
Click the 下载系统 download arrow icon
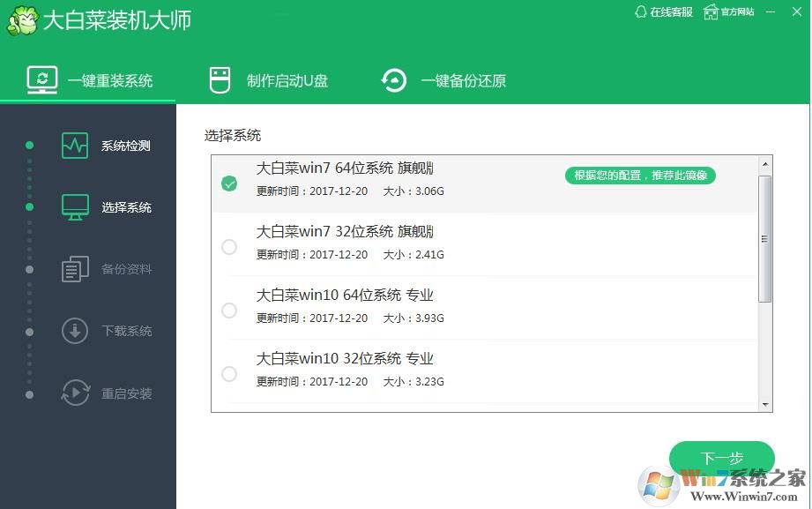75,331
